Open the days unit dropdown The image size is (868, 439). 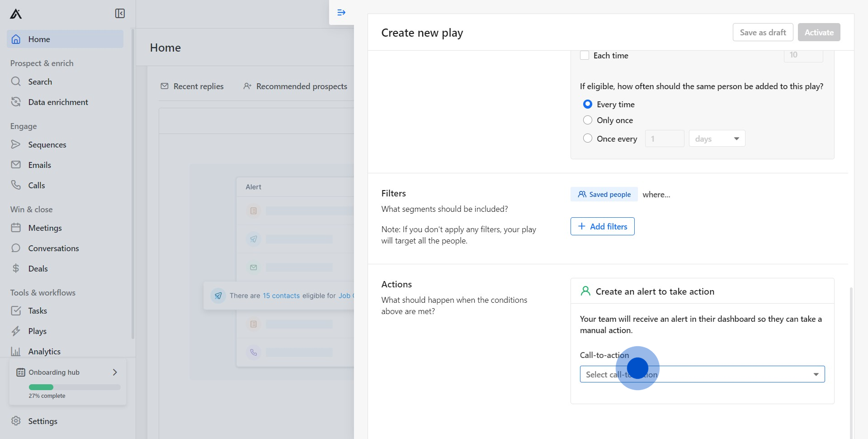click(717, 138)
